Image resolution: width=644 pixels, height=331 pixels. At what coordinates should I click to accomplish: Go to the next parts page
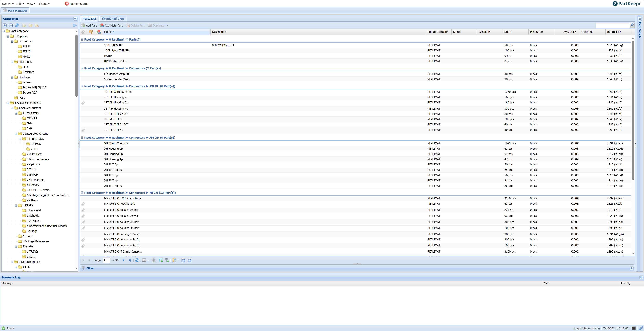[x=124, y=260]
